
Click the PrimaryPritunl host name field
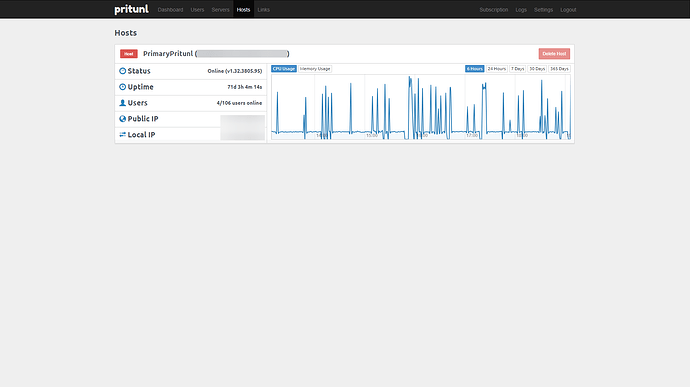pyautogui.click(x=216, y=54)
